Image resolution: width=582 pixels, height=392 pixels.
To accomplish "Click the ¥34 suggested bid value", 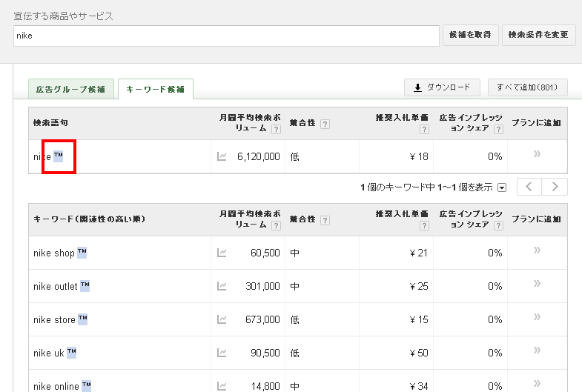I will tap(419, 386).
